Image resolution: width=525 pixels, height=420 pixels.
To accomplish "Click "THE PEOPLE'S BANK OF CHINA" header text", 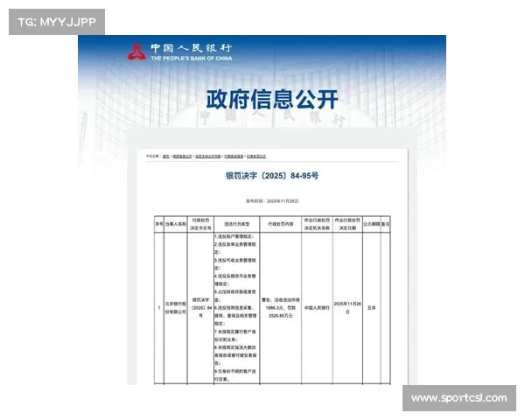I will click(191, 59).
